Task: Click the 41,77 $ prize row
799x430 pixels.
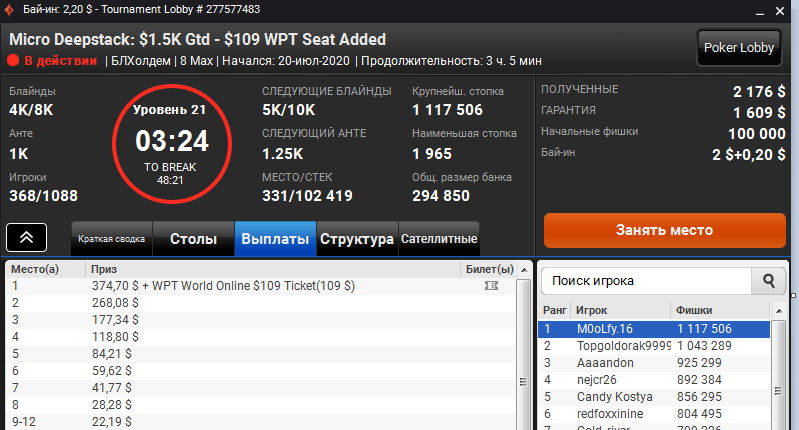Action: (261, 388)
